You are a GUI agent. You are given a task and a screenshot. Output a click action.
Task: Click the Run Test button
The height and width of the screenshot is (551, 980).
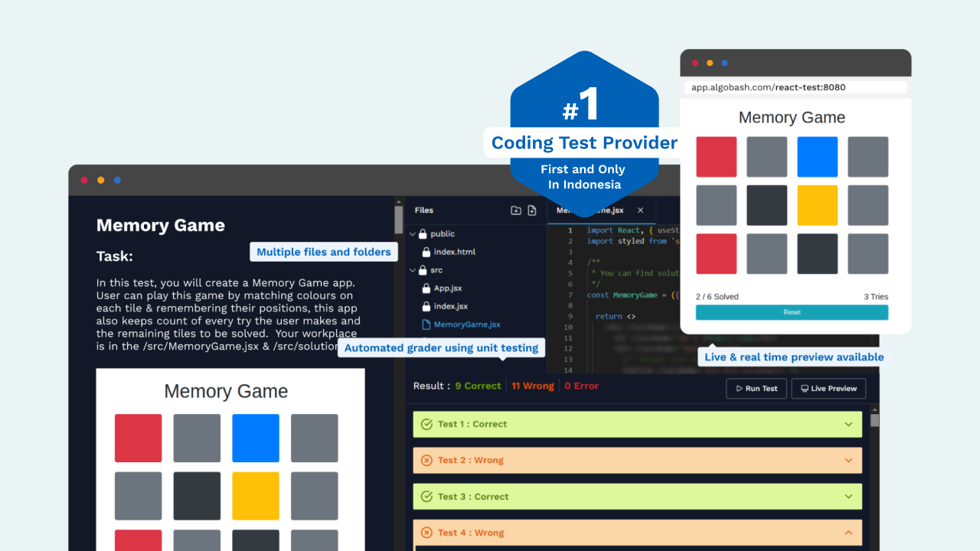(x=756, y=389)
